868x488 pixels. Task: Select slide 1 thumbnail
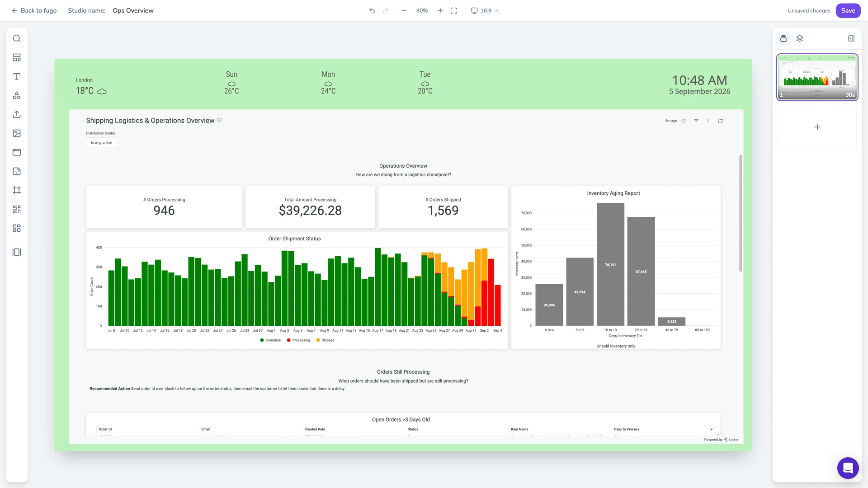(x=817, y=77)
